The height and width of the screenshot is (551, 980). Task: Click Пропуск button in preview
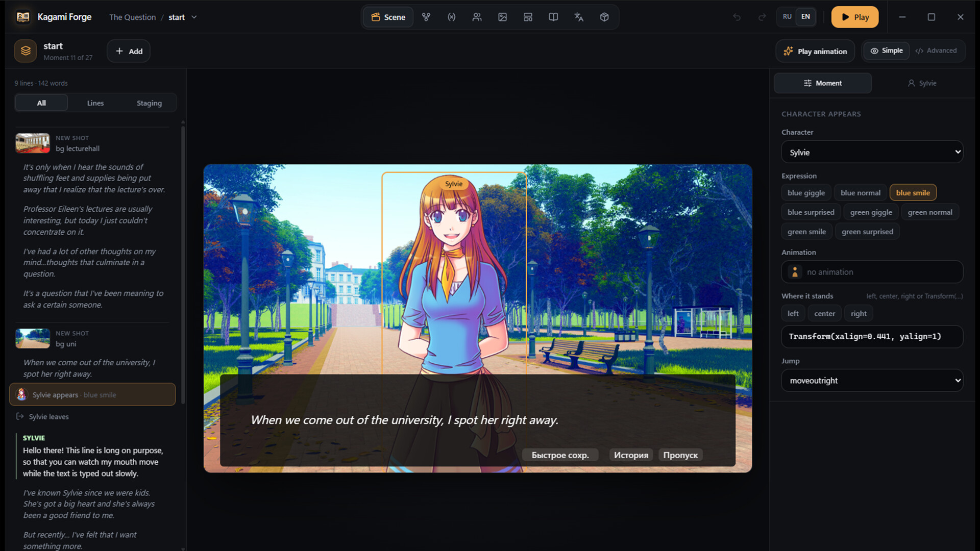point(680,455)
